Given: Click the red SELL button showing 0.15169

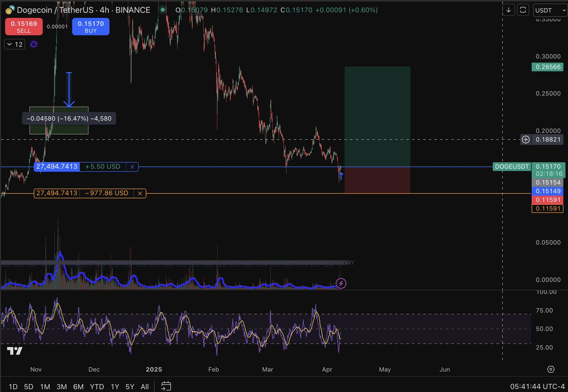Looking at the screenshot, I should [23, 26].
